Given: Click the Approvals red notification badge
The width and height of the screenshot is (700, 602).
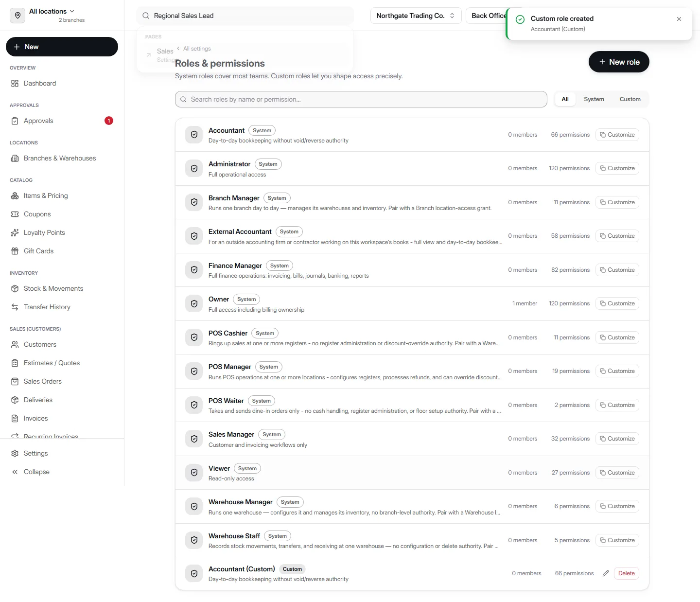Looking at the screenshot, I should coord(109,121).
